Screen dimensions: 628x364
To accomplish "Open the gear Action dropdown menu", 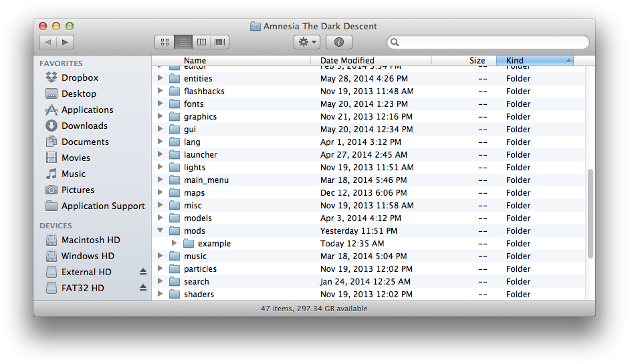I will pos(307,42).
